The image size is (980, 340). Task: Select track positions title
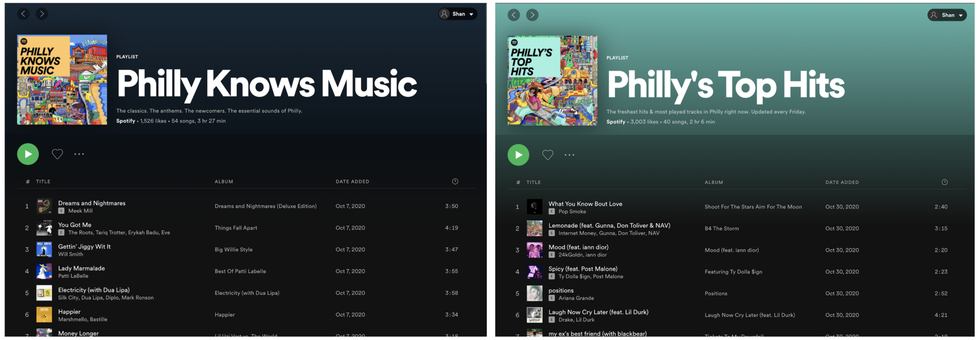(x=561, y=291)
